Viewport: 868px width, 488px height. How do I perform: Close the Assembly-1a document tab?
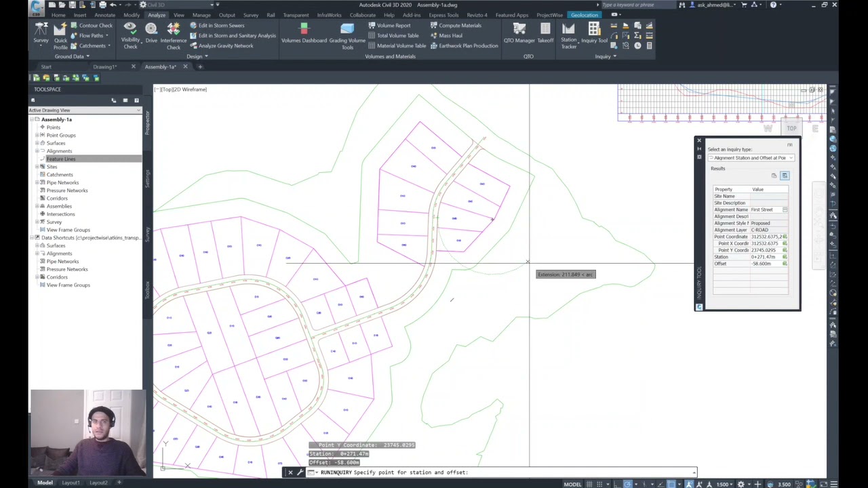185,67
